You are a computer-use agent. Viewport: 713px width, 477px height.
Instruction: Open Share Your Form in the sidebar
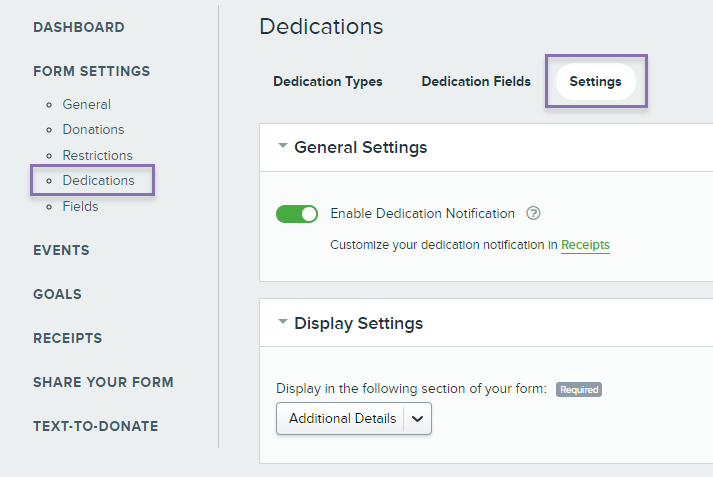point(103,382)
